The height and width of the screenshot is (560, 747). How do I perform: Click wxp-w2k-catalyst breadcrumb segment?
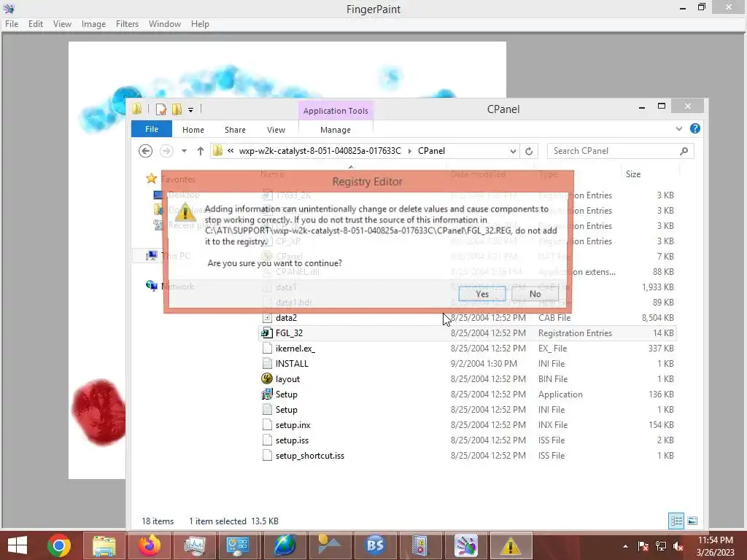pyautogui.click(x=320, y=151)
